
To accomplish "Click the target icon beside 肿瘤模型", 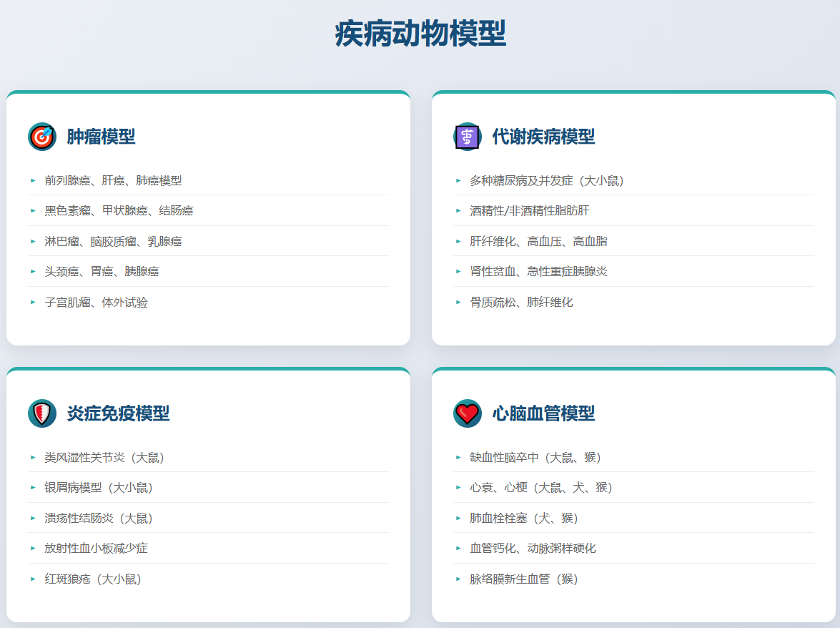I will [42, 137].
